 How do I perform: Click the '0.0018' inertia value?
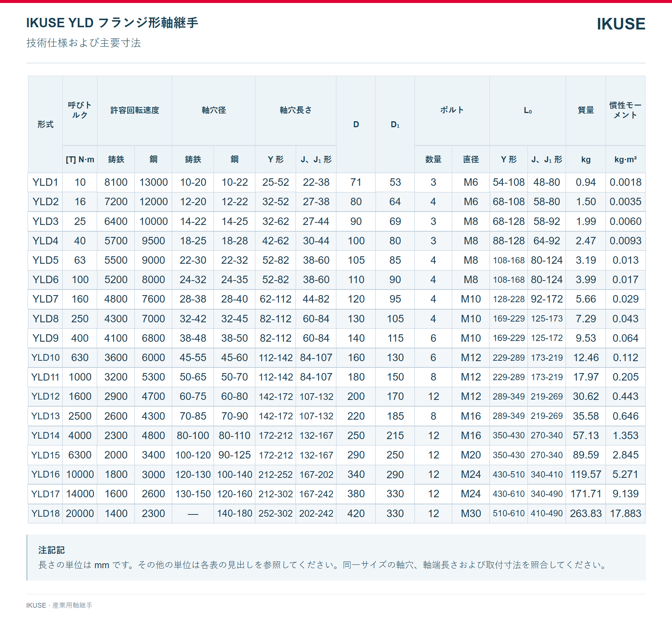tap(625, 182)
